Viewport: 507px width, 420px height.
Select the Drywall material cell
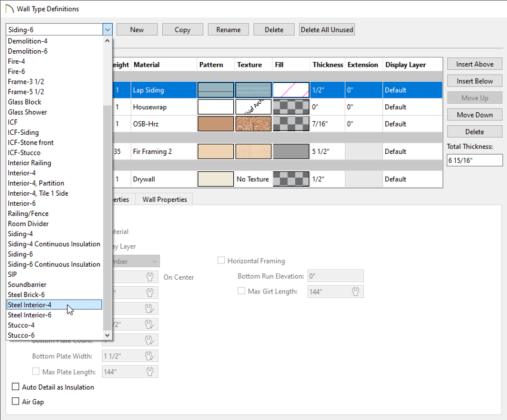pos(164,179)
